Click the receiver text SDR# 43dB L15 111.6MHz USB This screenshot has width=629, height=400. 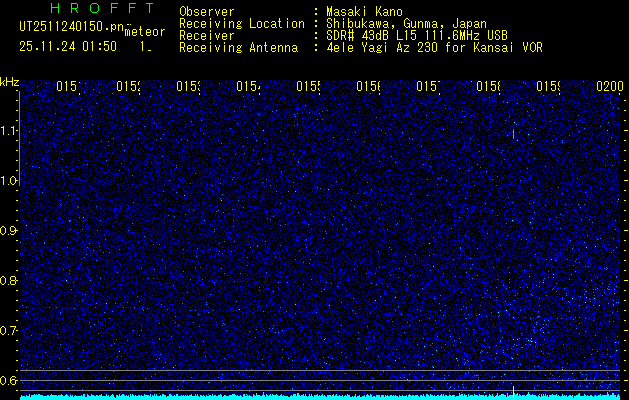[x=417, y=36]
